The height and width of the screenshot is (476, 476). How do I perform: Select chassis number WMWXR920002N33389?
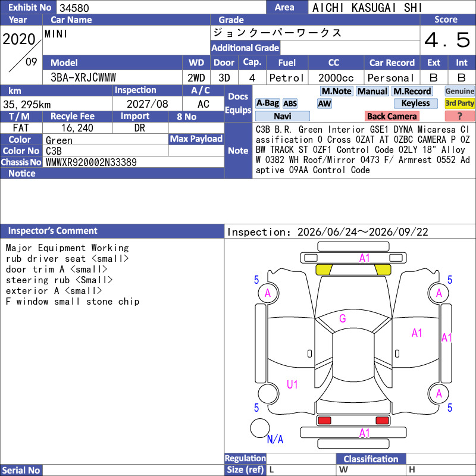point(91,162)
